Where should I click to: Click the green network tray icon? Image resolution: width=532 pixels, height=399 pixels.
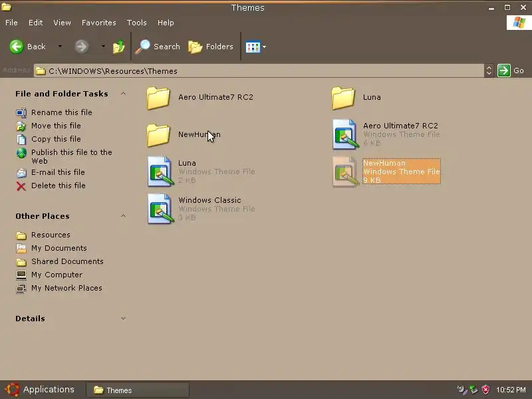tap(473, 390)
